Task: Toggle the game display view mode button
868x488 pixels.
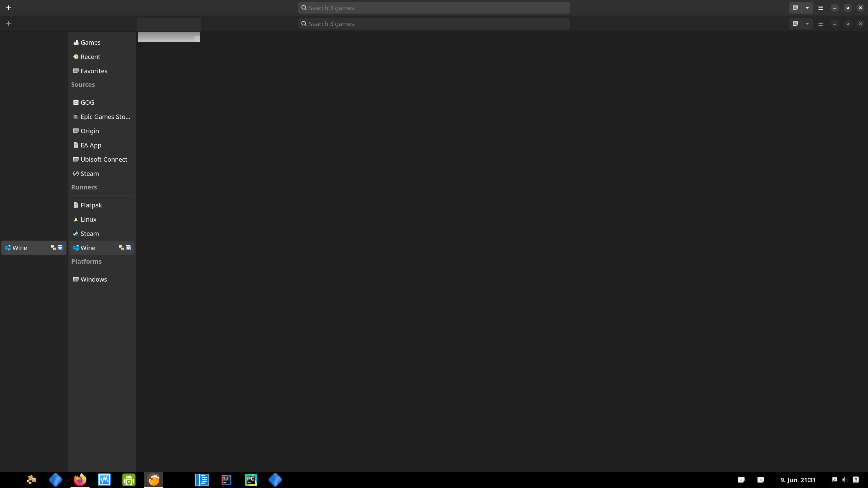Action: [x=795, y=7]
